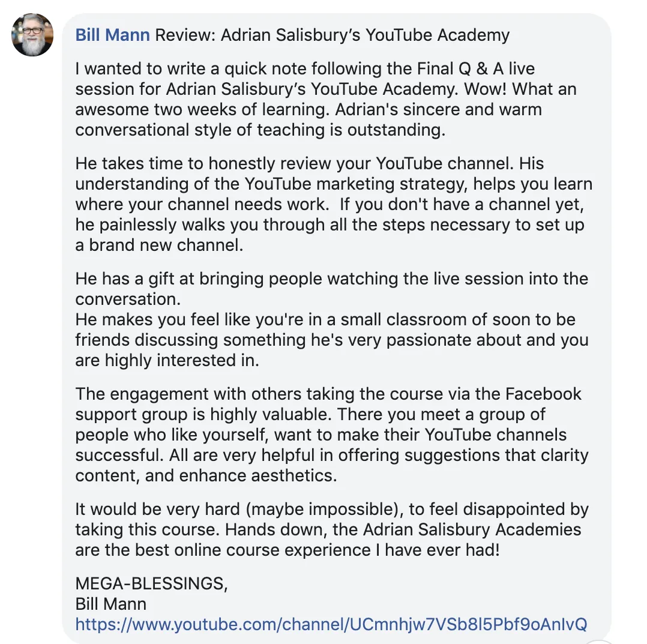Click the 'Bill Mann' signature above the URL
The image size is (647, 644).
(x=110, y=604)
